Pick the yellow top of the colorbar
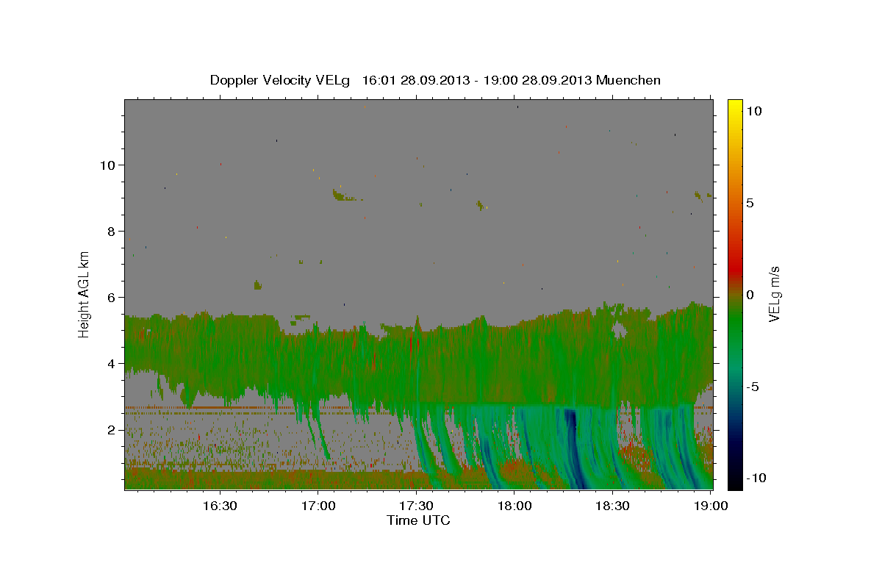This screenshot has width=882, height=588. [734, 104]
